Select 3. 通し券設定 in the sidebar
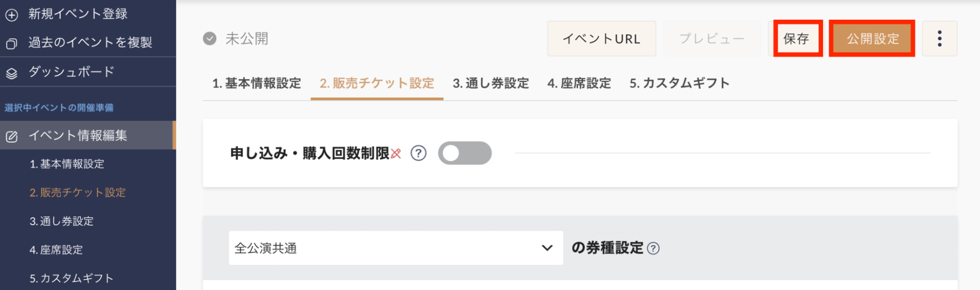Image resolution: width=980 pixels, height=290 pixels. (62, 221)
